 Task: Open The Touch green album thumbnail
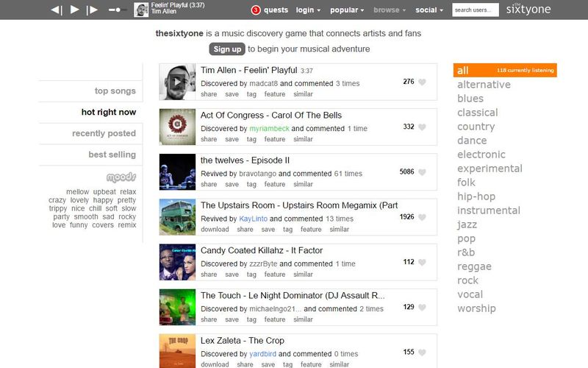point(177,307)
